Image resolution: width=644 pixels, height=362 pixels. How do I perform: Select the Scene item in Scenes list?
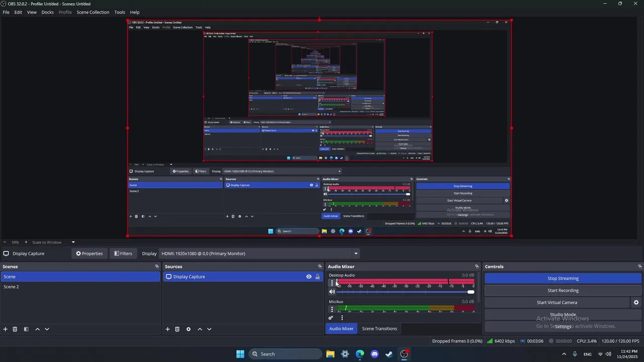coord(80,277)
